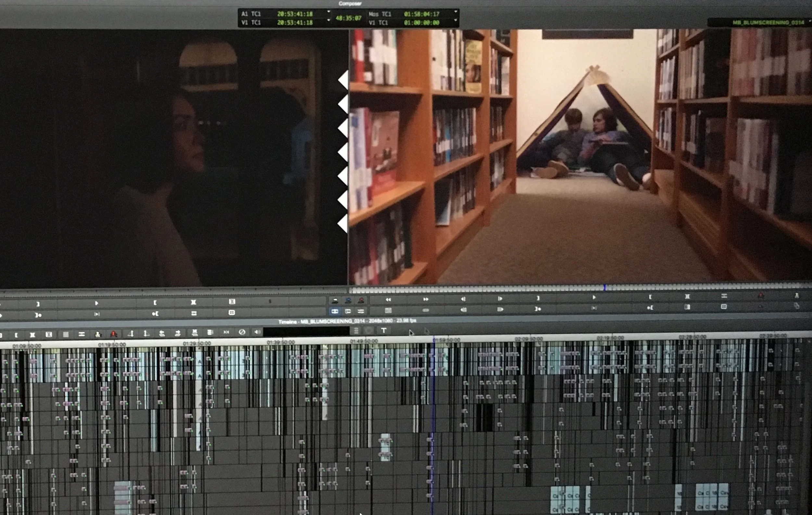
Task: Open Title tool with T icon
Action: click(383, 330)
